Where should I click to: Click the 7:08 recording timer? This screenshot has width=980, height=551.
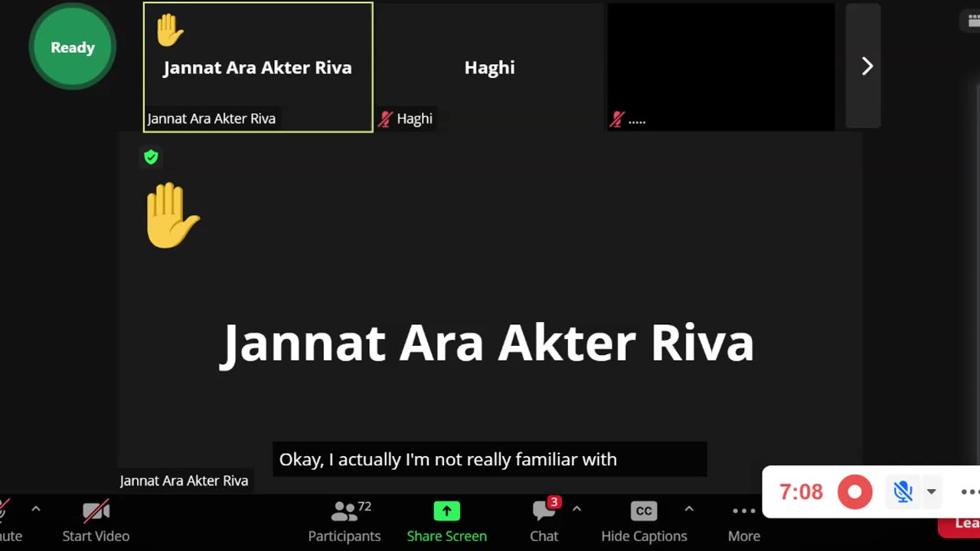point(801,492)
